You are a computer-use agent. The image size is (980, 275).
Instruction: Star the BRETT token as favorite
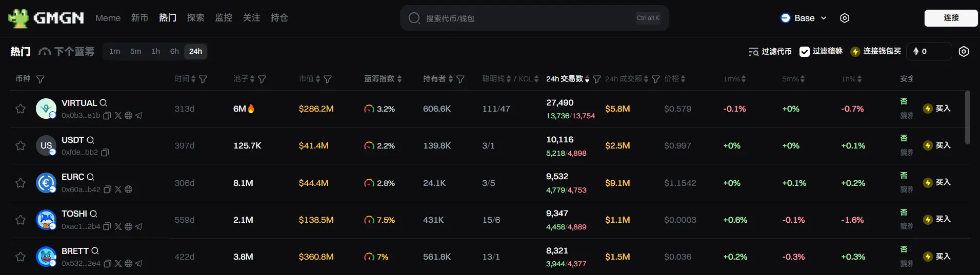(21, 257)
